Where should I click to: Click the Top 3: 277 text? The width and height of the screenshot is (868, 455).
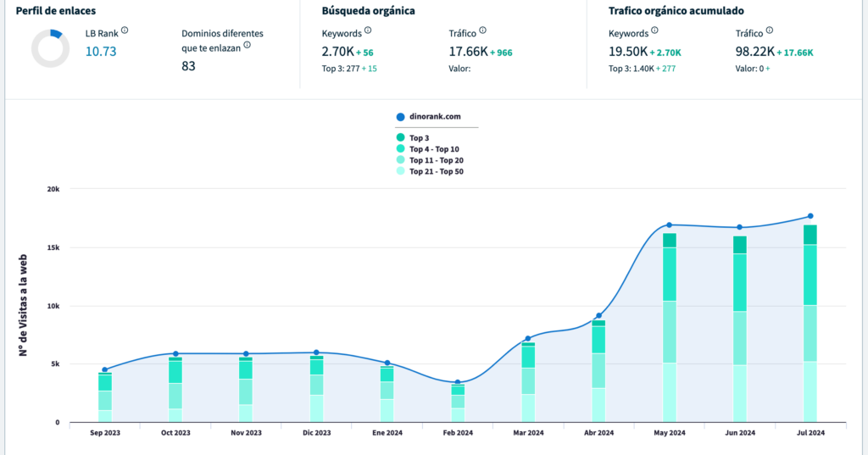(341, 69)
